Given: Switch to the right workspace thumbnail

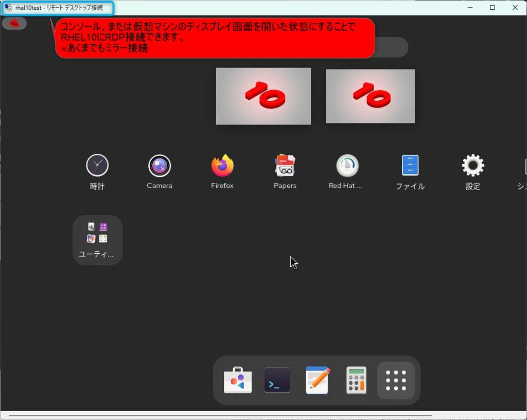Looking at the screenshot, I should (370, 96).
